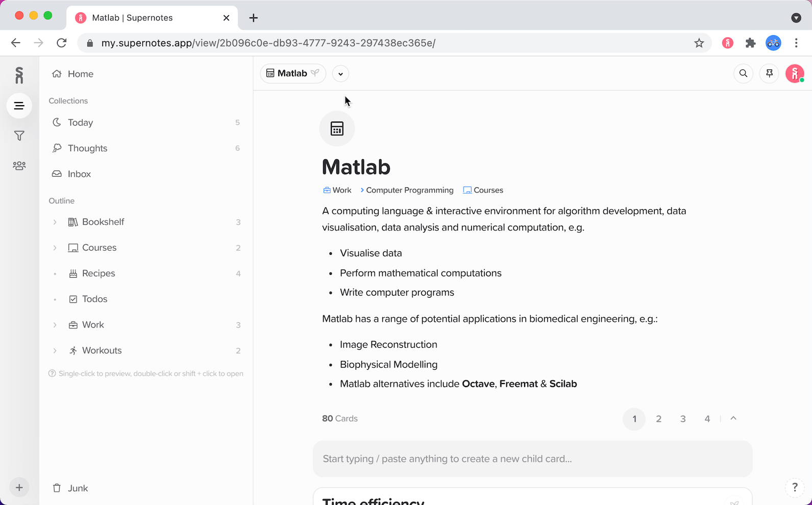Image resolution: width=812 pixels, height=505 pixels.
Task: Toggle the outline menu hamburger icon
Action: click(19, 106)
